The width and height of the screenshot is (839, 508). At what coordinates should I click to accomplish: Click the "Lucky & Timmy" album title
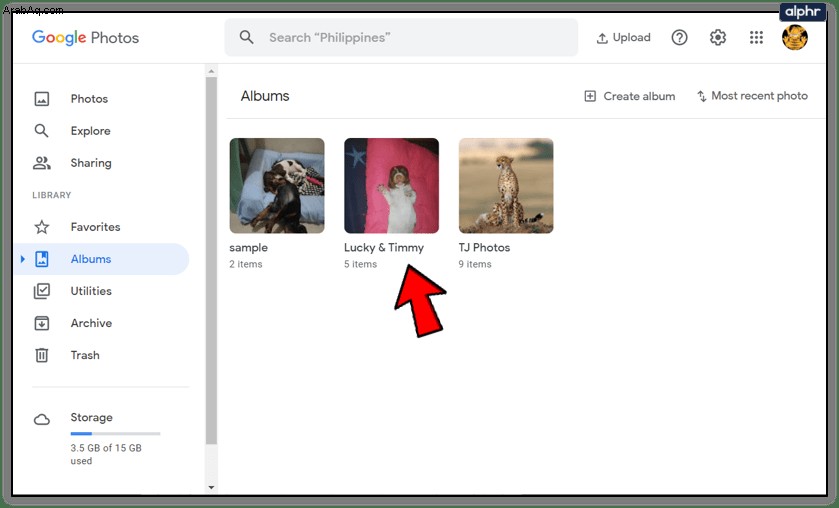[384, 248]
